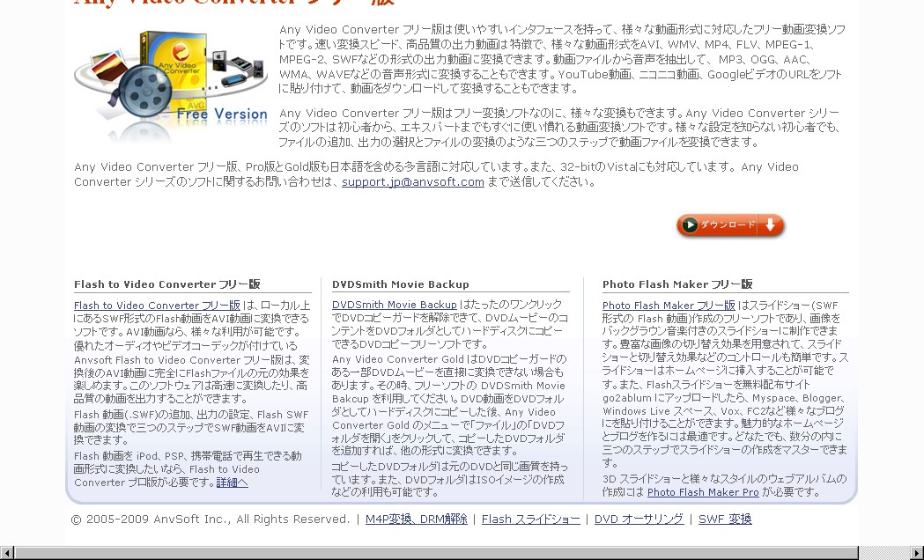Click the © 2005-2009 AnvSoft Inc. copyright text
Viewport: 924px width, 560px height.
(211, 519)
